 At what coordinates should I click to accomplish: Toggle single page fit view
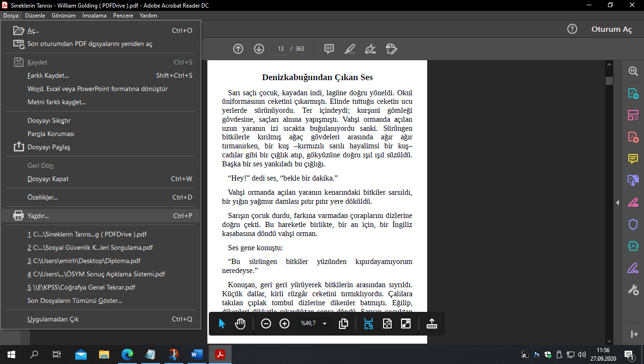(x=387, y=324)
